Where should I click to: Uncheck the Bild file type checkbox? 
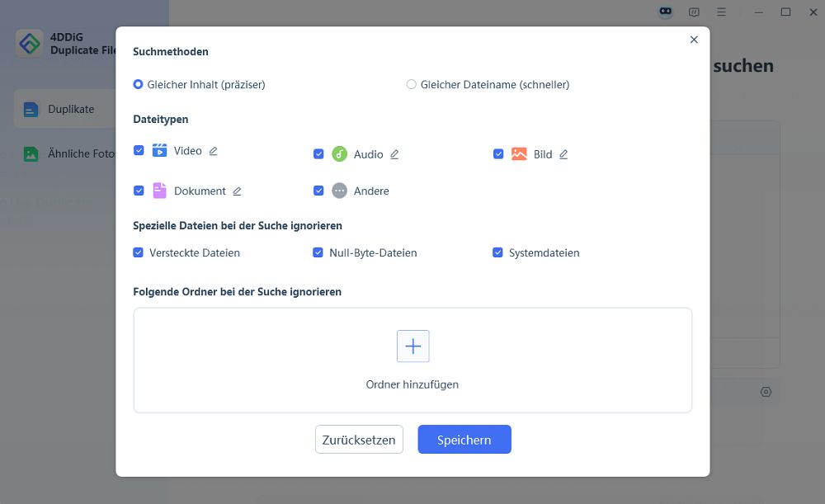(498, 153)
